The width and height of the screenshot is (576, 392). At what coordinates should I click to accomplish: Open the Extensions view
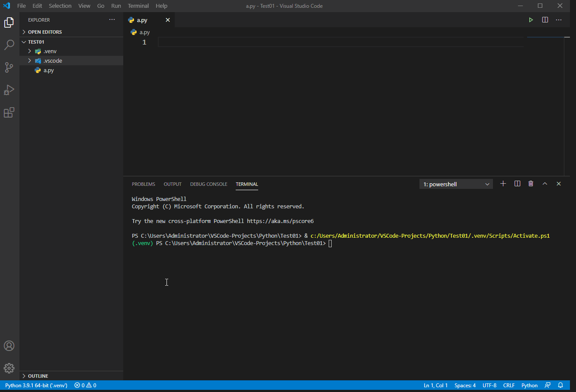tap(9, 112)
